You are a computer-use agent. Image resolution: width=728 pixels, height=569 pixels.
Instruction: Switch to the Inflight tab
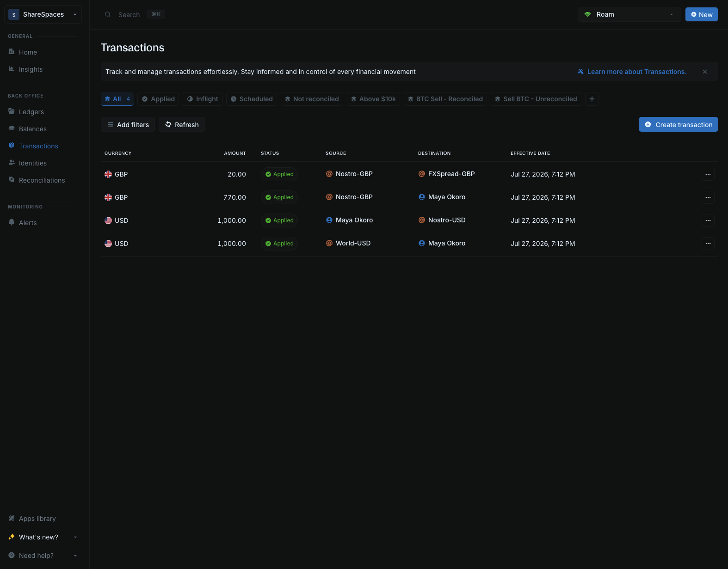click(203, 99)
